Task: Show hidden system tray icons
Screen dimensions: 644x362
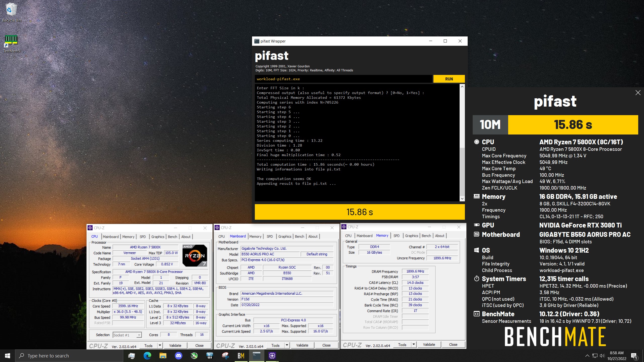Action: click(x=587, y=356)
